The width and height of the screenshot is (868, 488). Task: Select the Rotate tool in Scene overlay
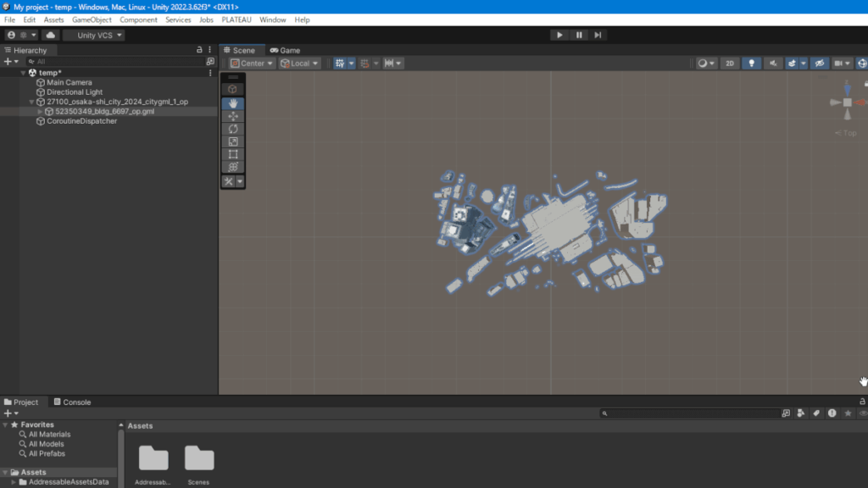coord(233,129)
